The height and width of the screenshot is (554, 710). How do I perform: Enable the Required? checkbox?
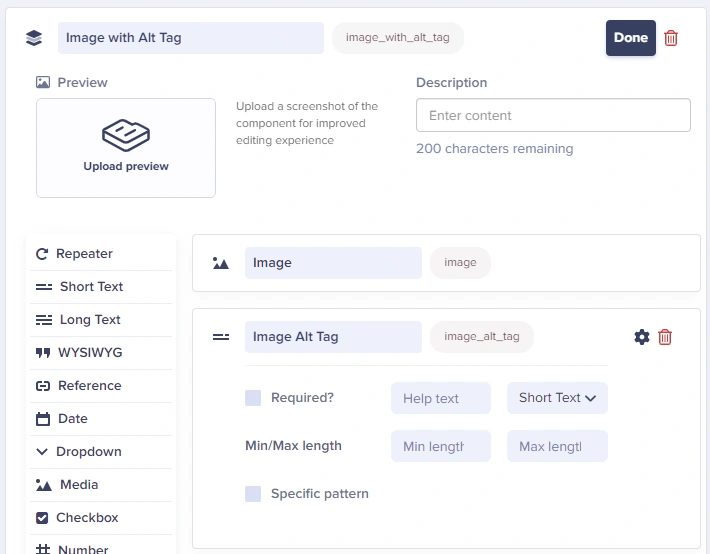(253, 398)
